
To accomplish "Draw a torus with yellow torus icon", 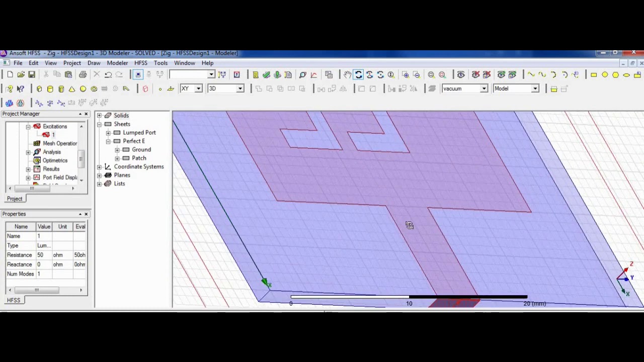I will coord(94,88).
